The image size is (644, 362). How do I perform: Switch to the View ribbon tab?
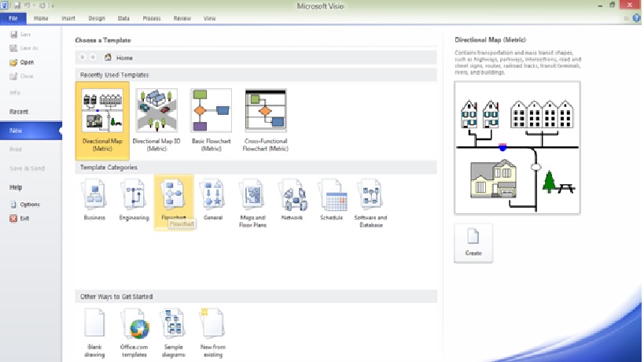click(209, 18)
